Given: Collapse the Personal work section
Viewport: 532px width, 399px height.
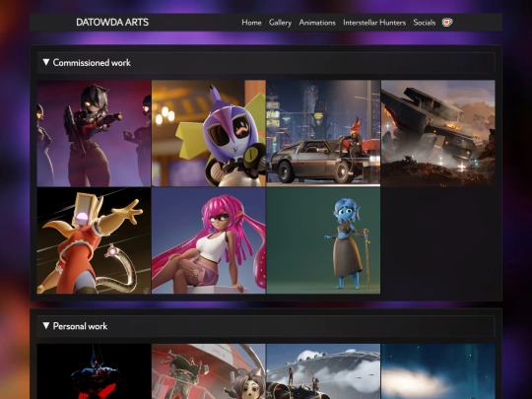Looking at the screenshot, I should [266, 326].
